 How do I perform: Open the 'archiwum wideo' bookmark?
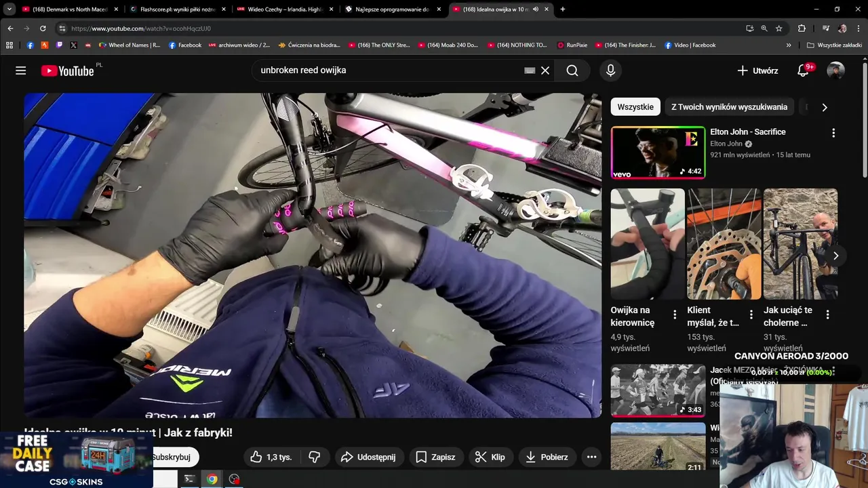pyautogui.click(x=239, y=45)
